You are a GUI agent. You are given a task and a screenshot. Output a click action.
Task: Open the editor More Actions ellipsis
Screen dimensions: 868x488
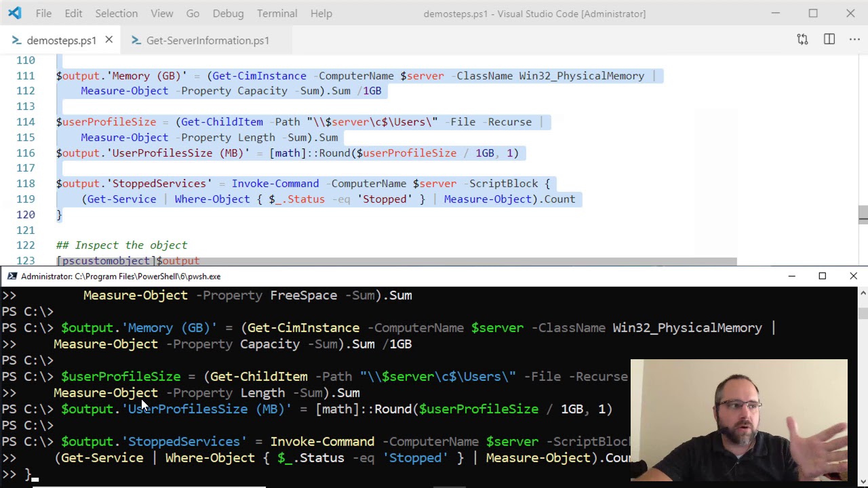854,40
